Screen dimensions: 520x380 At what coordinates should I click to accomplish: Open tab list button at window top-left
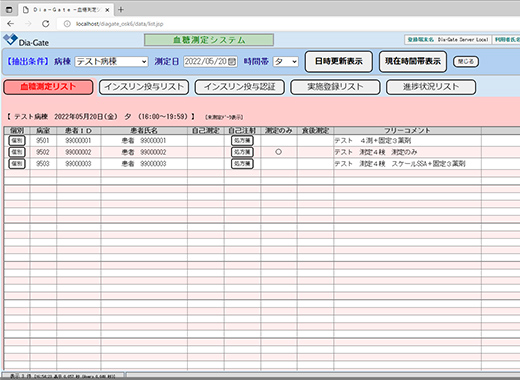click(x=9, y=10)
